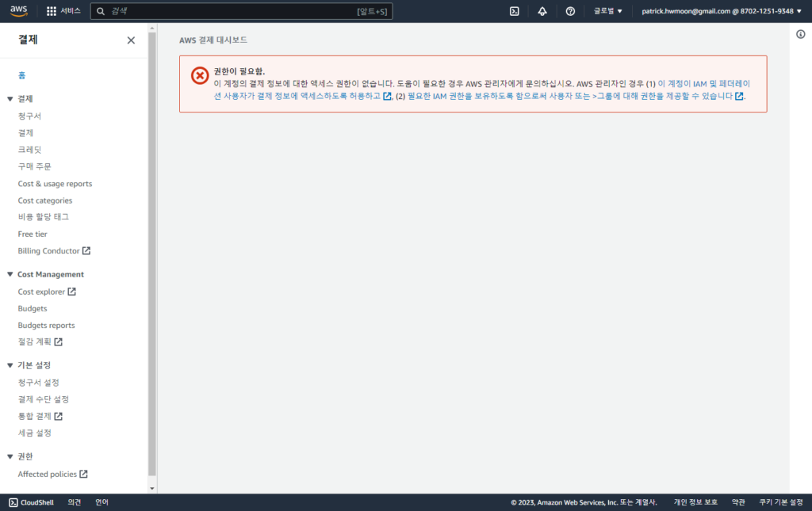Open Cost & usage reports

(55, 184)
